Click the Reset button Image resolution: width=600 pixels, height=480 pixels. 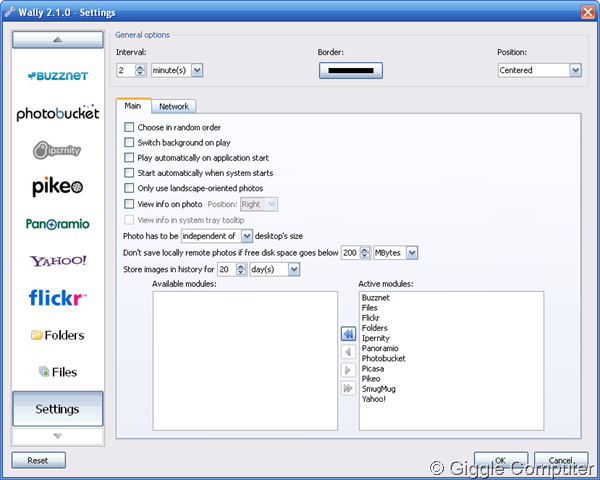pyautogui.click(x=38, y=460)
